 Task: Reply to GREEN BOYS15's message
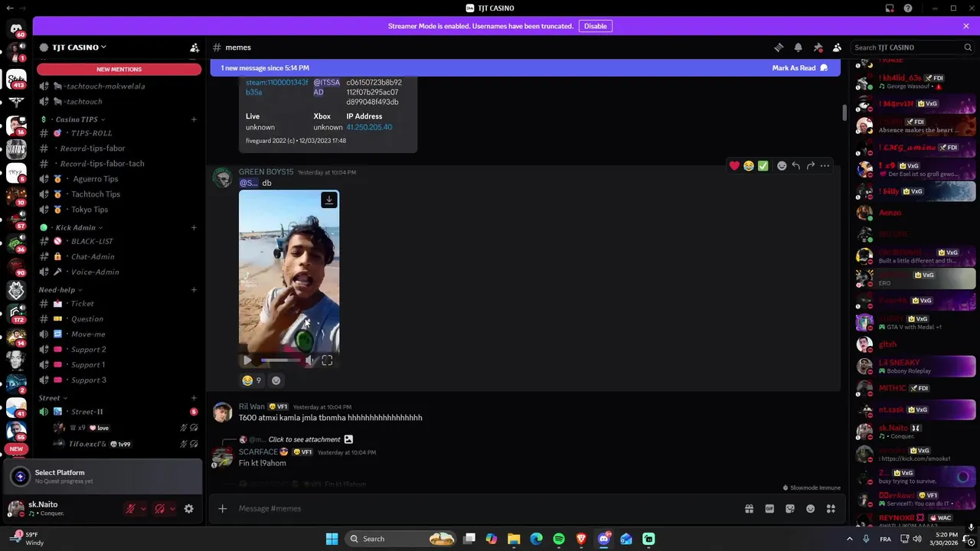tap(796, 165)
